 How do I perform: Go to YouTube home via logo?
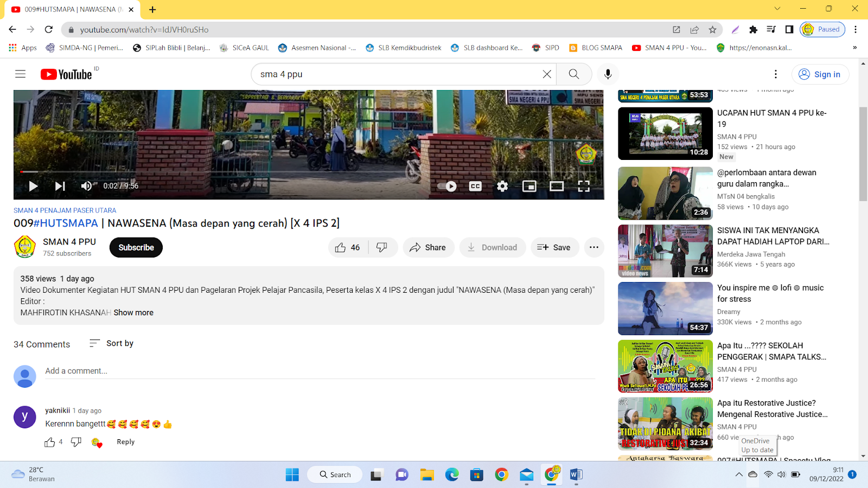point(66,74)
